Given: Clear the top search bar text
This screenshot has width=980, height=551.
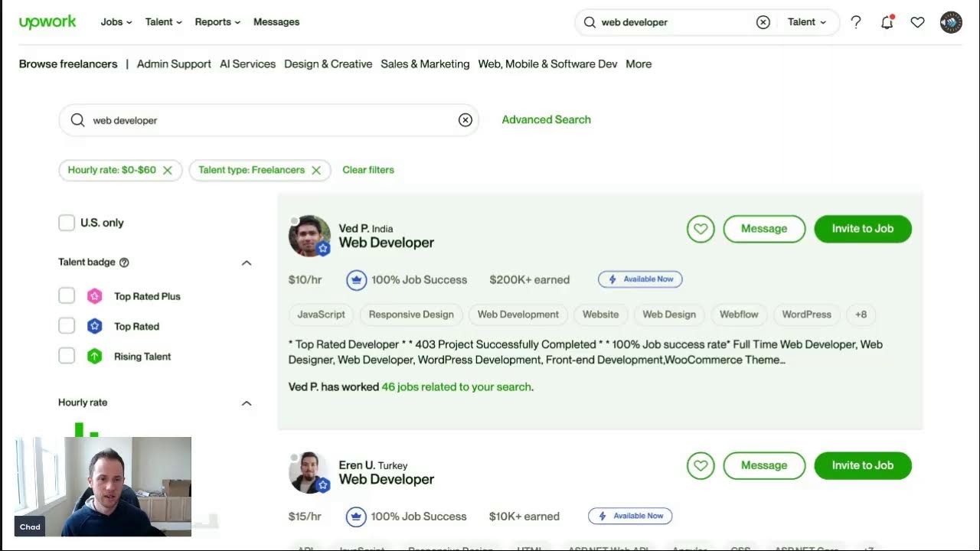Looking at the screenshot, I should [763, 22].
